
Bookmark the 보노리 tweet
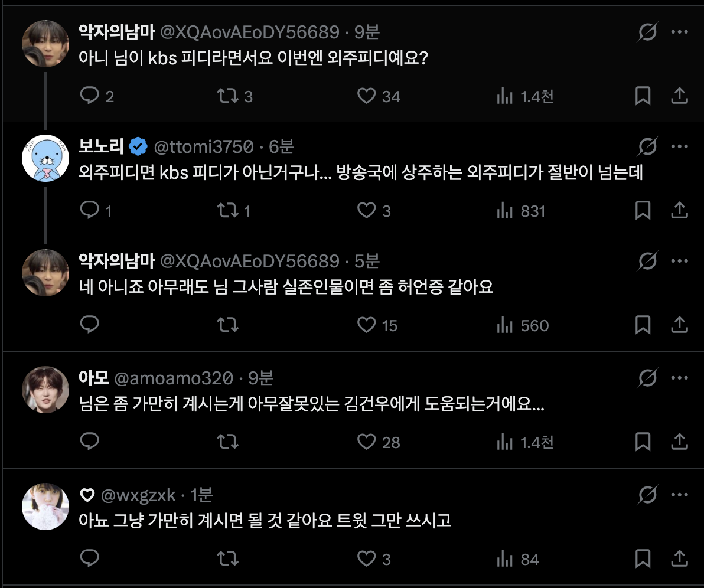pos(643,211)
